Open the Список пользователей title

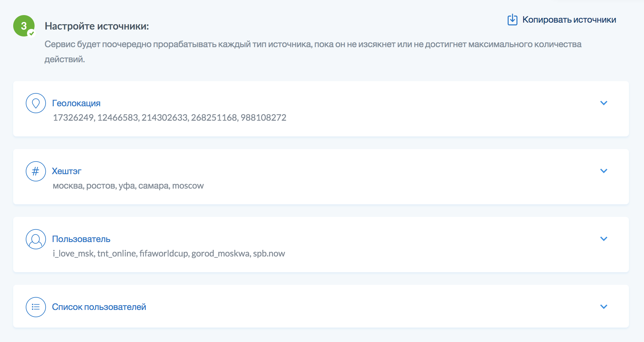(x=99, y=307)
